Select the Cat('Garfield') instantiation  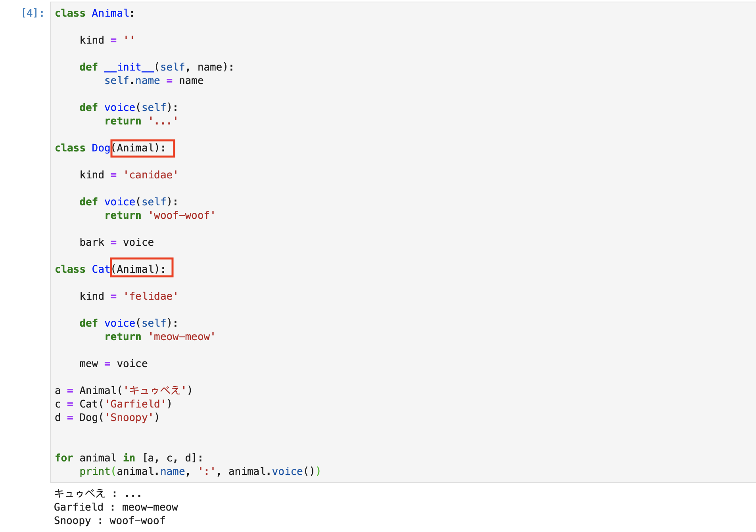(x=125, y=404)
